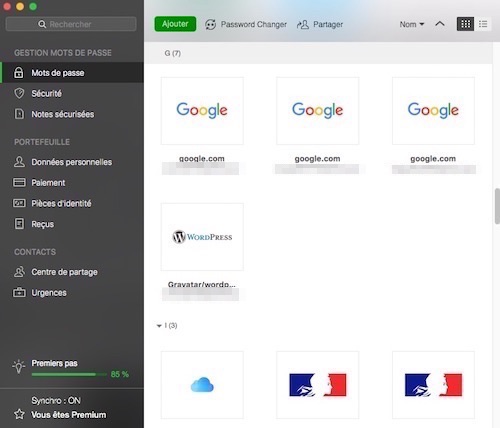Open Données personnelles
This screenshot has height=428, width=500.
pos(73,162)
